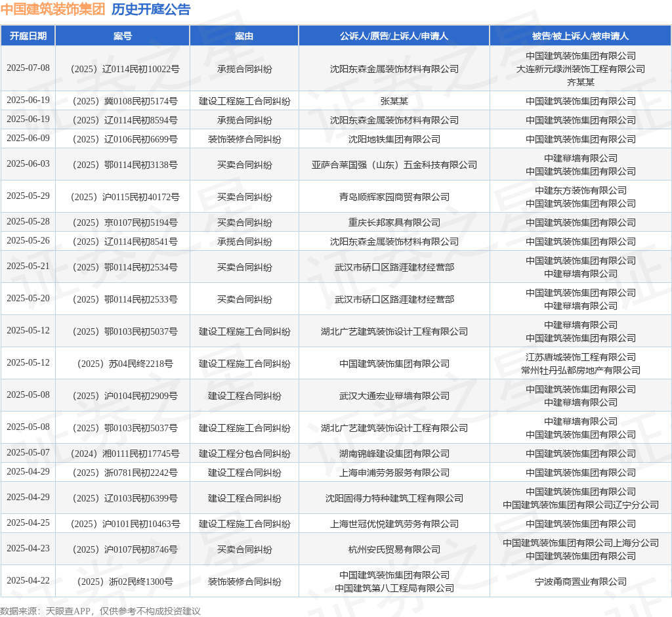
Task: Click the date 2025-06-09
Action: coord(28,138)
